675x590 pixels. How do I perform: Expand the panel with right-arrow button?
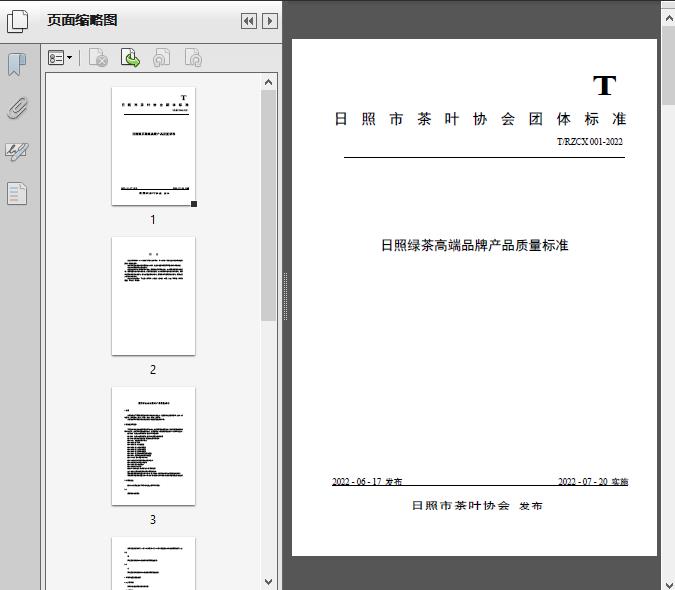tap(270, 21)
